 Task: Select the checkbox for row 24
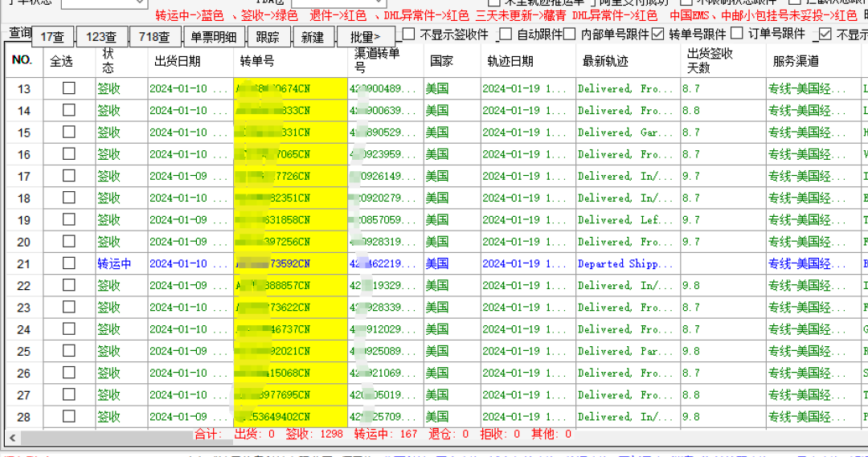coord(68,328)
